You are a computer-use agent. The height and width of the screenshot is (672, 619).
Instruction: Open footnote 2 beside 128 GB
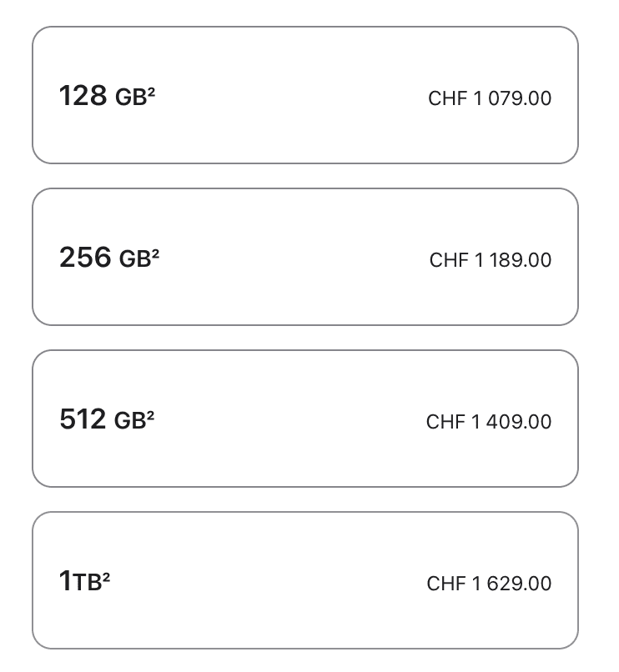coord(152,91)
